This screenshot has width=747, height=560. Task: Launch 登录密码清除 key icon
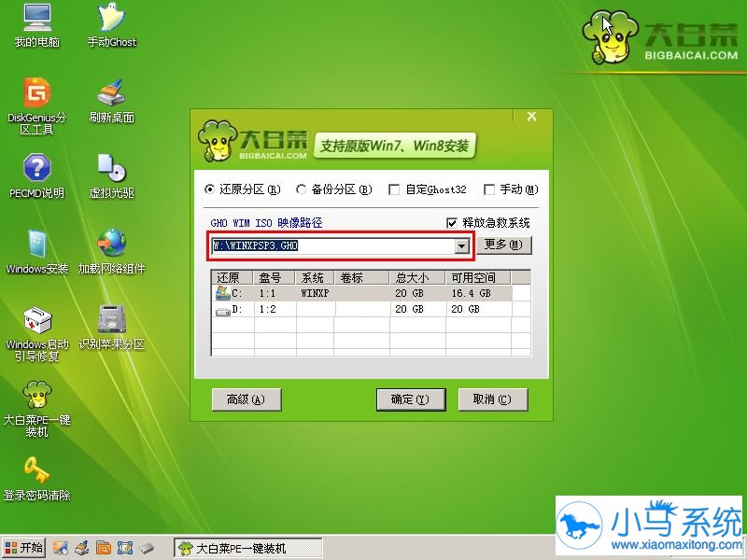coord(36,479)
